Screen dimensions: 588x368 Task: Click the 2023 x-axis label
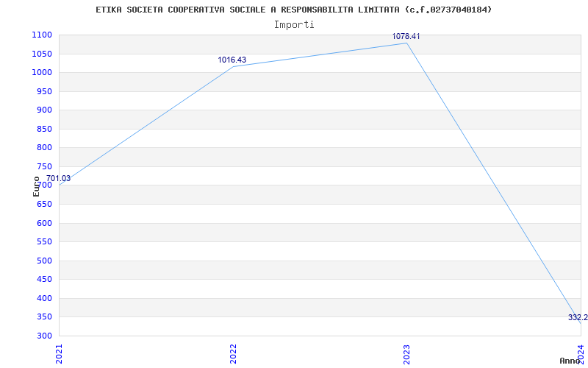click(x=406, y=354)
